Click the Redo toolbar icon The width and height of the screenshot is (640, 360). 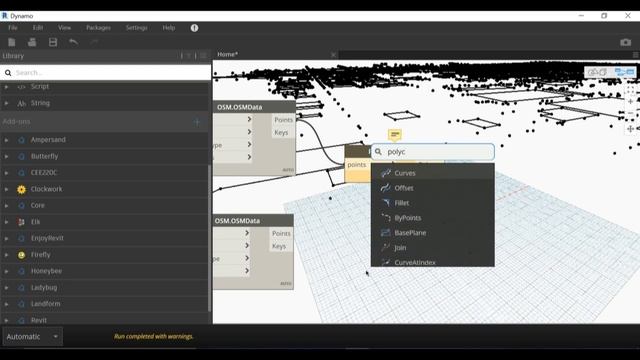coord(94,42)
